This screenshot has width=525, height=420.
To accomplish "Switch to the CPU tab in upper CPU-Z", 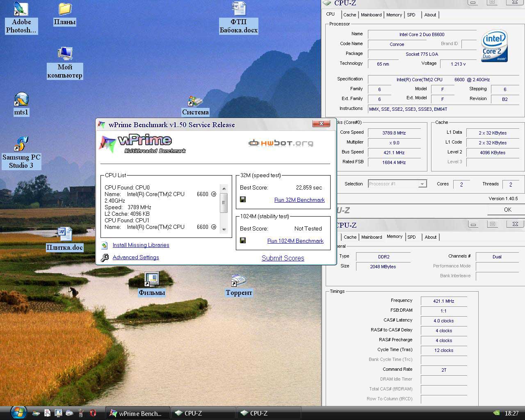I will [x=331, y=14].
